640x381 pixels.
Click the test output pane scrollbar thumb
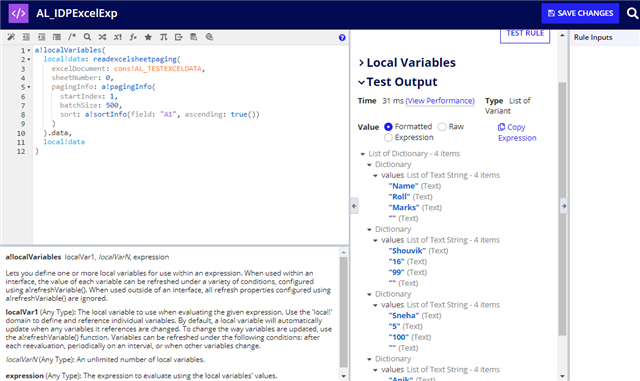562,209
